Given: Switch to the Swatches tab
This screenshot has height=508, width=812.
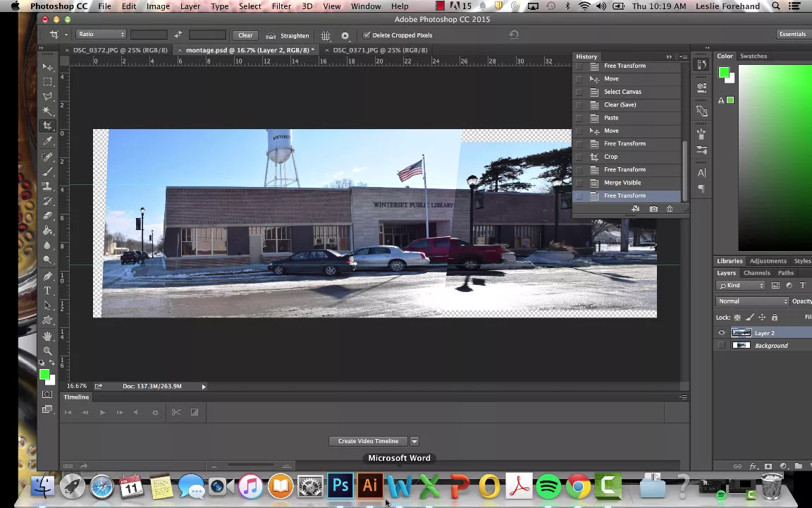Looking at the screenshot, I should 753,56.
